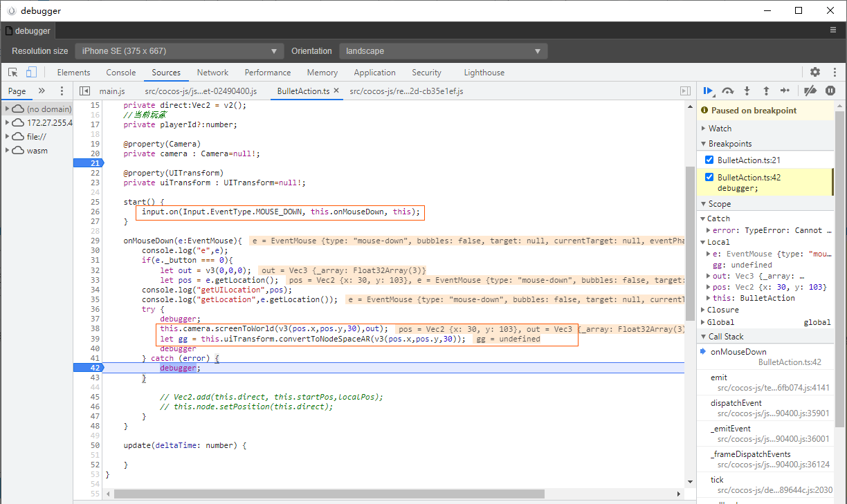The width and height of the screenshot is (847, 504).
Task: Toggle the debugger sidebar at the right of file tabs
Action: tap(685, 91)
